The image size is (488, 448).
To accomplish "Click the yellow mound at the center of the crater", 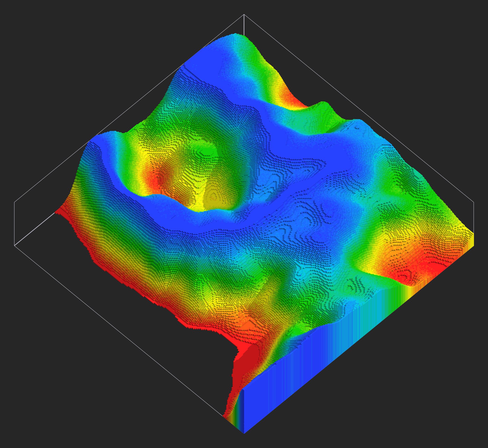I will pyautogui.click(x=213, y=197).
